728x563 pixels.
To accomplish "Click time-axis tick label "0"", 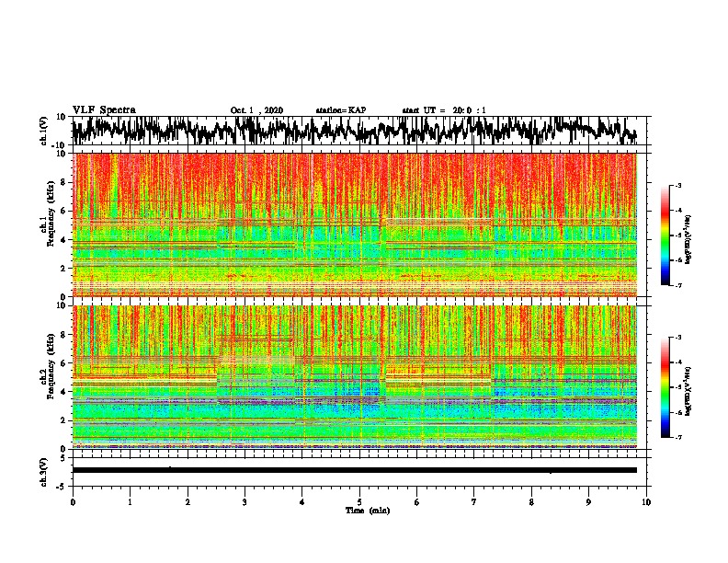I will [x=73, y=502].
